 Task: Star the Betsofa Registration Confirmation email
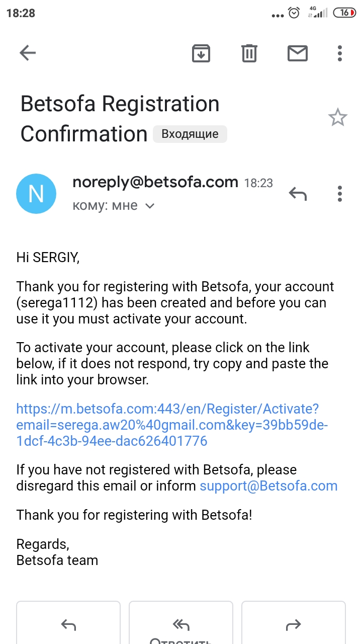tap(337, 118)
